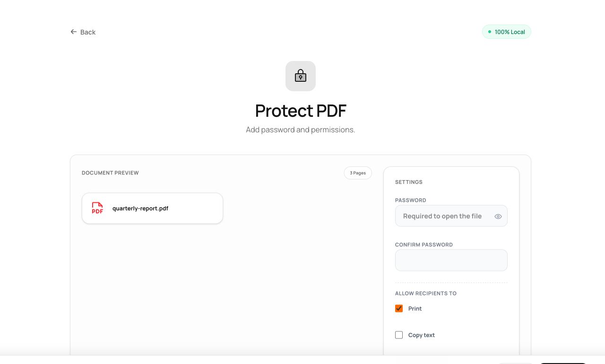605x364 pixels.
Task: Click the 'Add password and permissions.' subtitle
Action: pos(301,130)
